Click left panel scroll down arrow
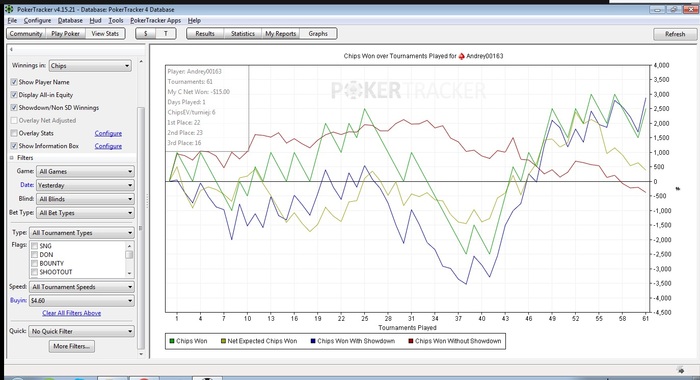The width and height of the screenshot is (700, 380). (141, 354)
